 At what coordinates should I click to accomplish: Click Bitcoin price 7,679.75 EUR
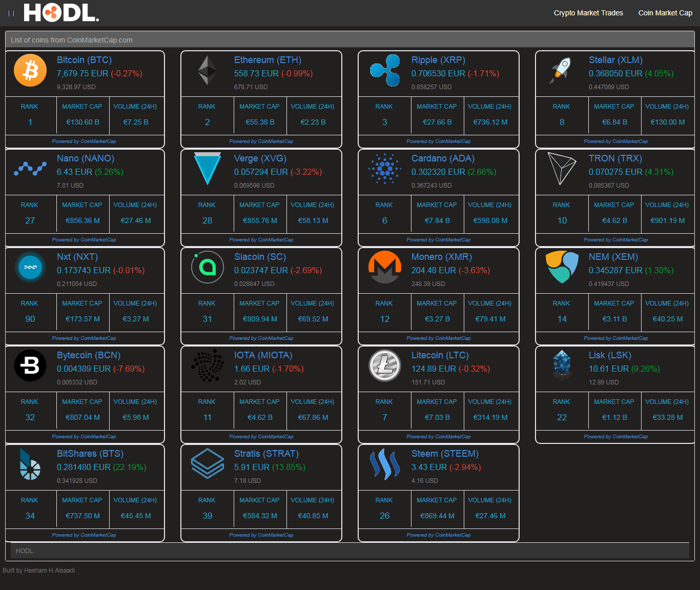[83, 73]
